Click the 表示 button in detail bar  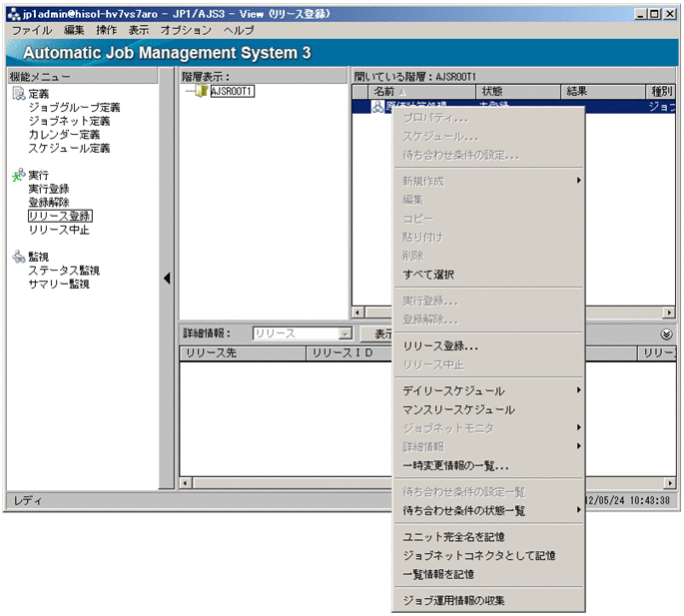(376, 334)
